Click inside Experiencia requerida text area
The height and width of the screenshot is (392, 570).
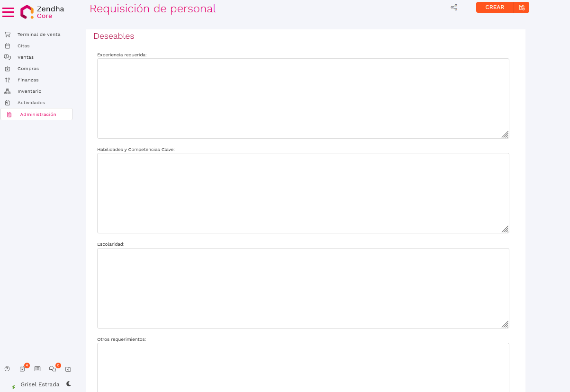pyautogui.click(x=303, y=98)
